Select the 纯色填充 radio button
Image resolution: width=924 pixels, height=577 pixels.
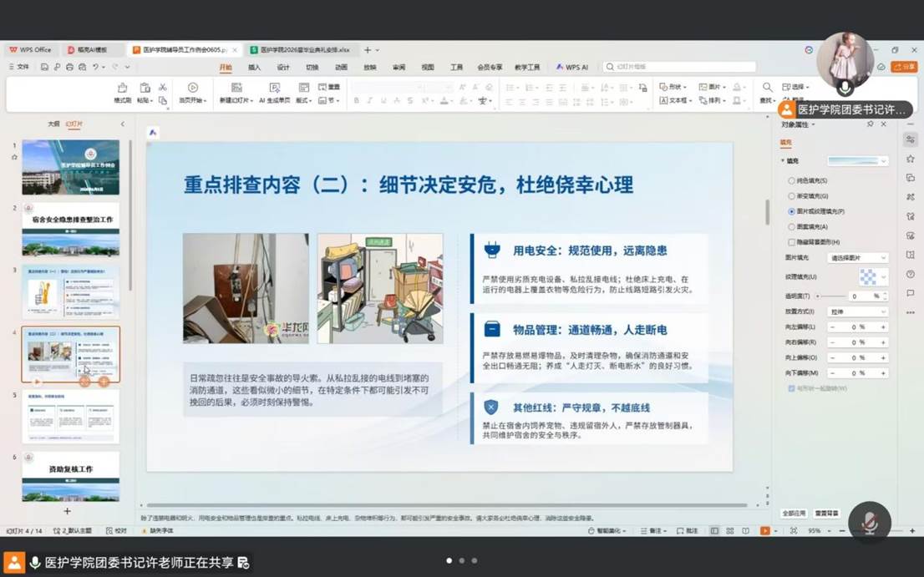tap(791, 180)
